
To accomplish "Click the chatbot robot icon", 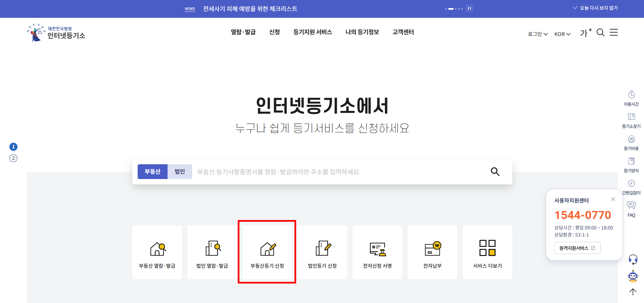I will coord(633,276).
